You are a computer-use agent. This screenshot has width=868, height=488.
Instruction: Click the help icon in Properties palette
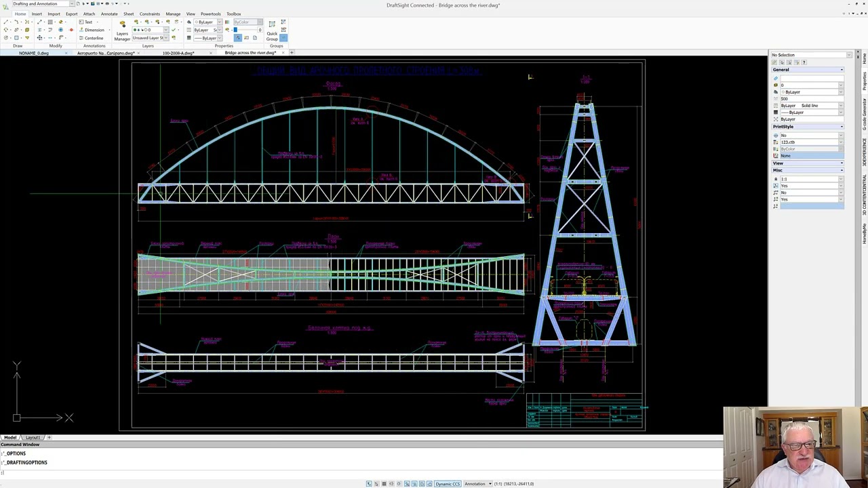[x=804, y=62]
